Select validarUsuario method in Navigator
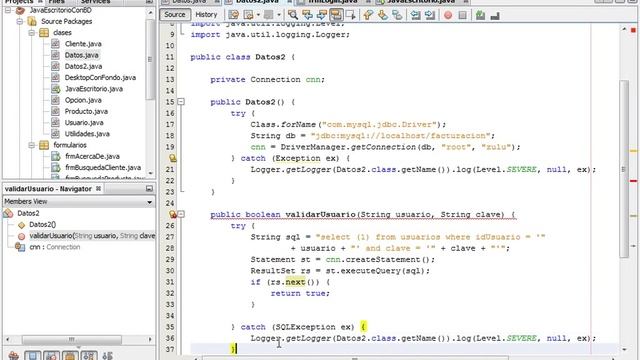The height and width of the screenshot is (360, 640). point(92,236)
